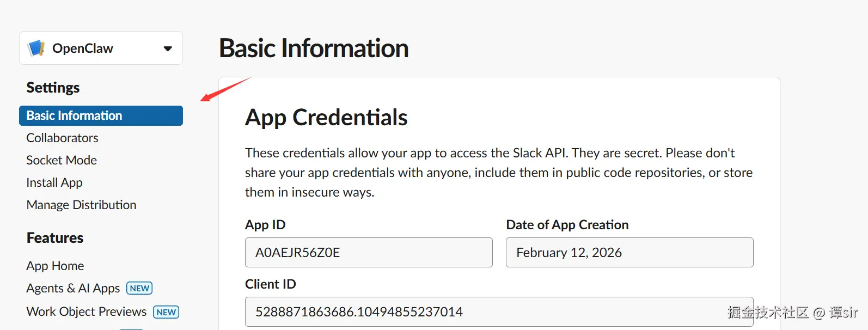The height and width of the screenshot is (330, 868).
Task: Open the OpenClaw app selector arrow
Action: 168,48
